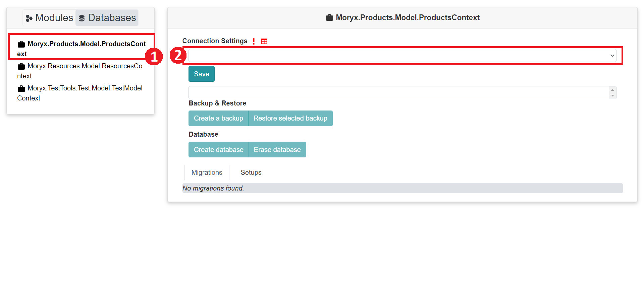This screenshot has width=644, height=289.
Task: Click Restore selected backup button
Action: click(290, 119)
